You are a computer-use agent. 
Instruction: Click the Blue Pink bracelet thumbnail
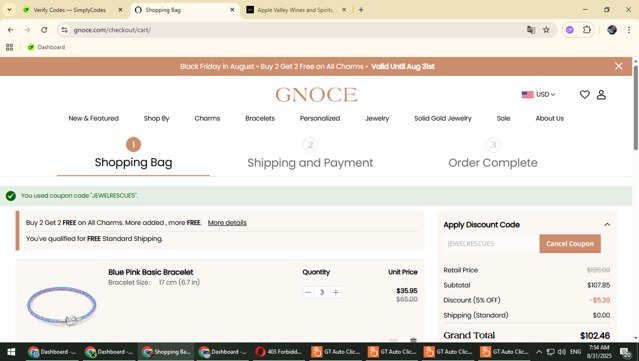62,306
